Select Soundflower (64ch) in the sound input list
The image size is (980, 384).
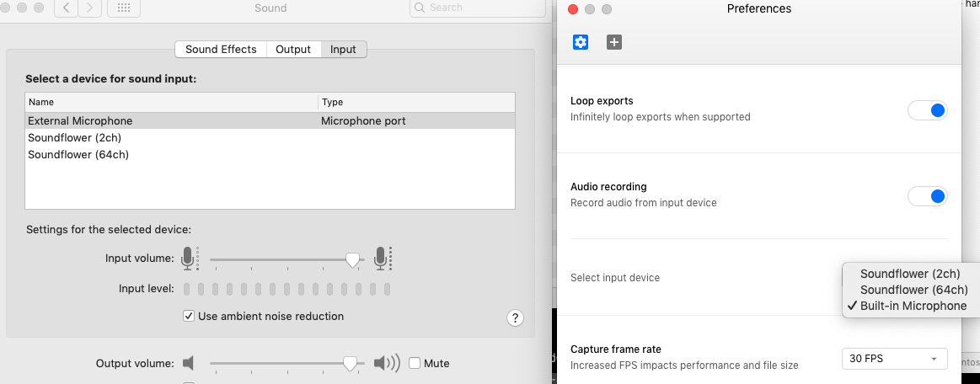(270, 154)
